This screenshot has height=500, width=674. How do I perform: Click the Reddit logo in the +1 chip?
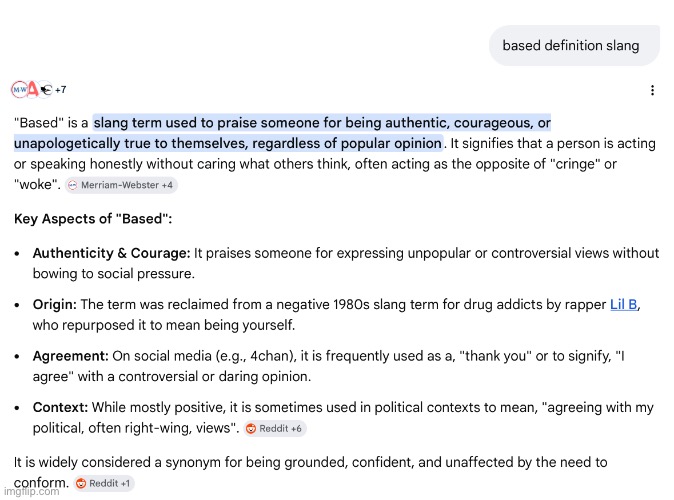(x=82, y=484)
